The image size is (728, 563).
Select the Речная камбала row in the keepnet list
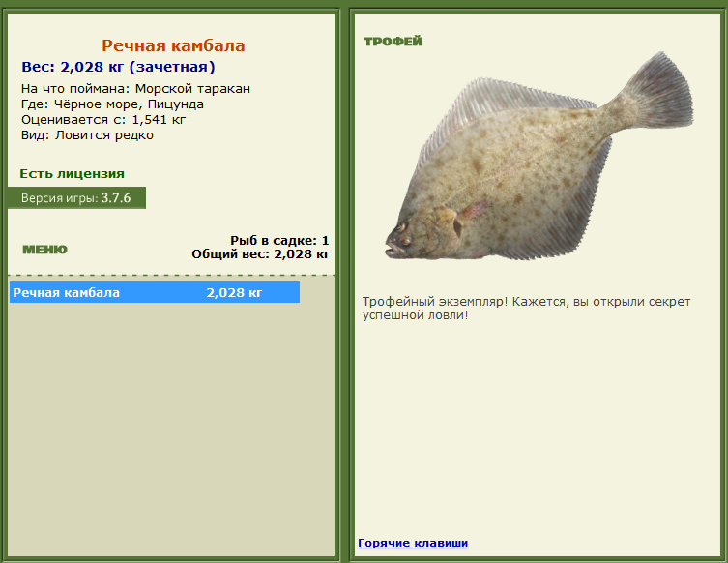(x=155, y=292)
